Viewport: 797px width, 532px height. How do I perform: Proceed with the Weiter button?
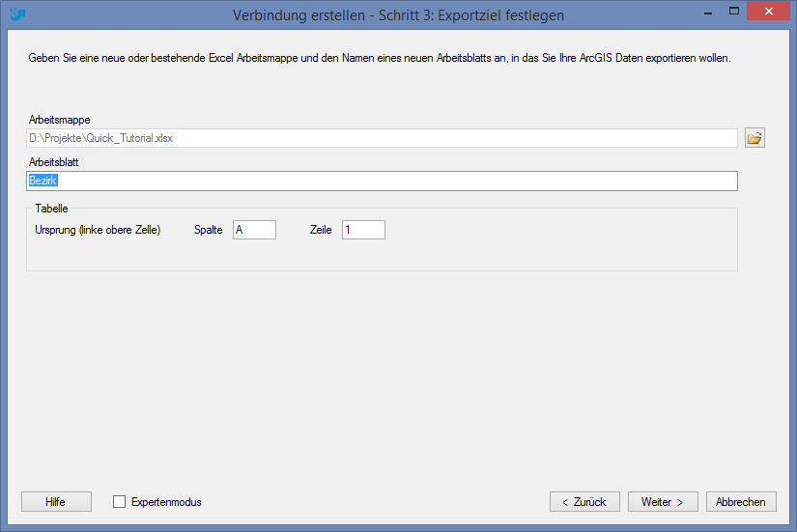point(663,502)
